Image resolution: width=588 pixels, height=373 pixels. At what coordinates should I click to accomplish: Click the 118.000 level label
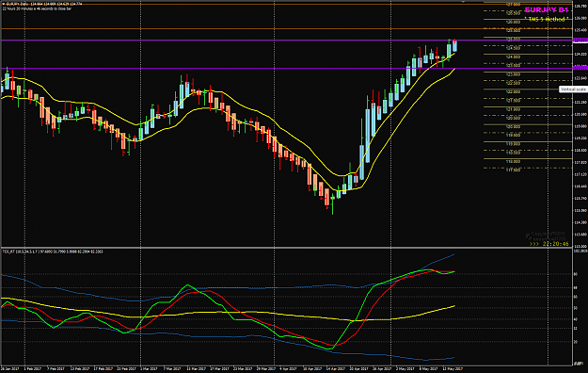coord(513,161)
